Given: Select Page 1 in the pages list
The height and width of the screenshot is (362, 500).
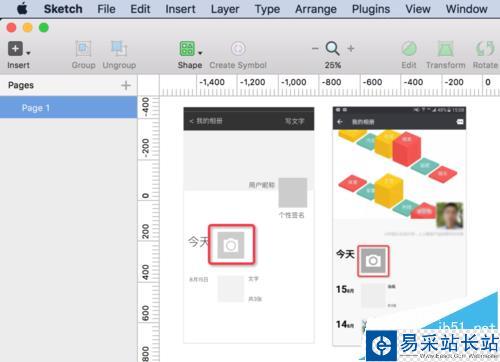Looking at the screenshot, I should click(68, 108).
